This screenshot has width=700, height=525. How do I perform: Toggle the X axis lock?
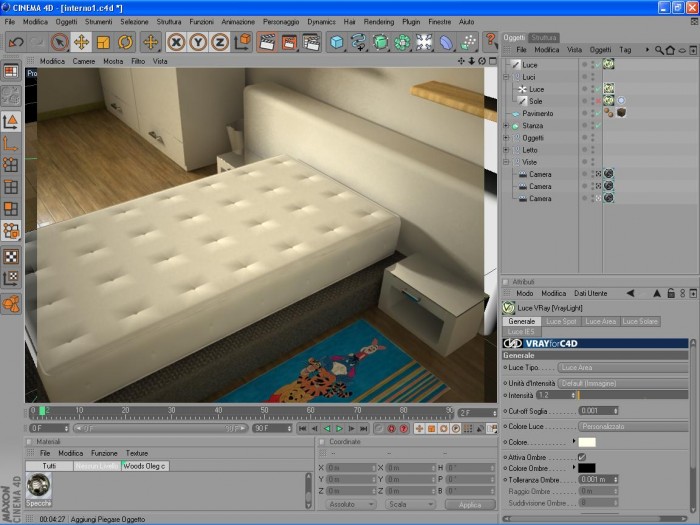click(x=176, y=42)
